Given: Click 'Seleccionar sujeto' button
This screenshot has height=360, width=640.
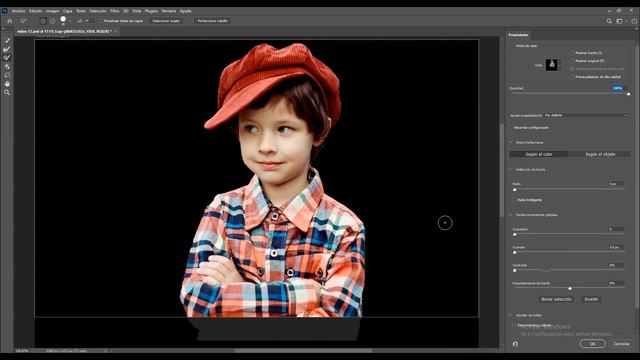Looking at the screenshot, I should pyautogui.click(x=166, y=21).
